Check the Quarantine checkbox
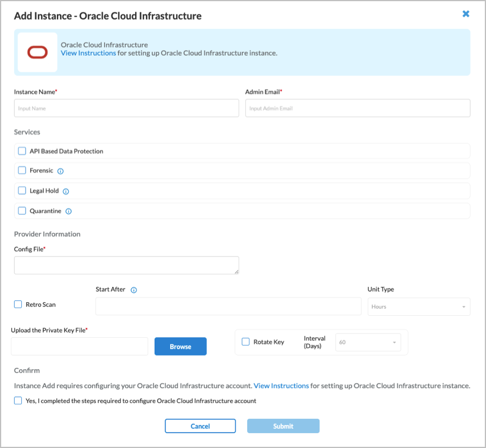 pos(22,211)
